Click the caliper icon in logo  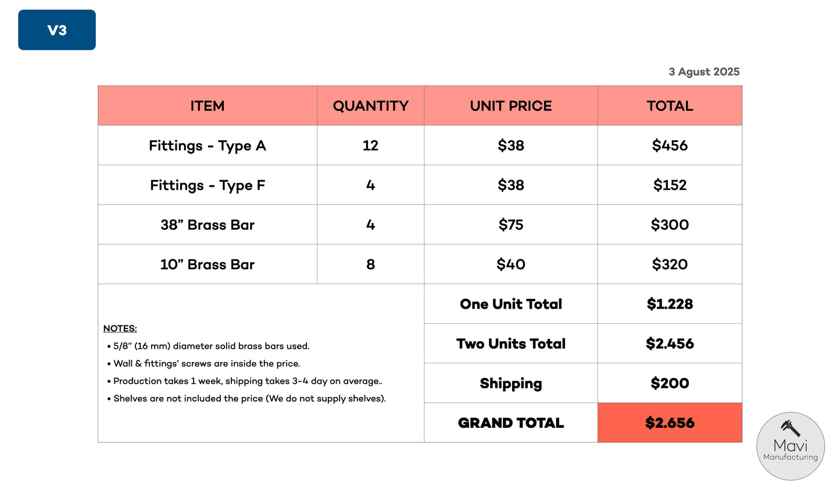pos(791,428)
